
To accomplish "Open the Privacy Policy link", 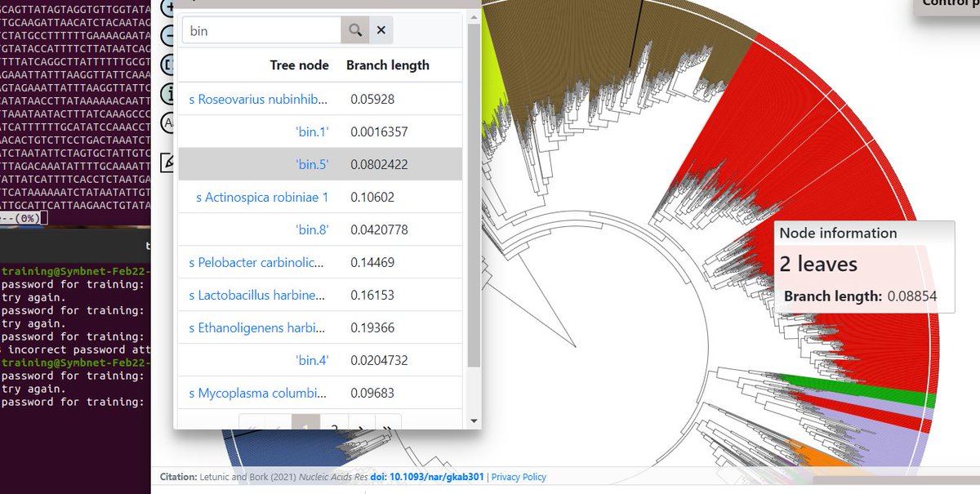I will click(x=519, y=477).
